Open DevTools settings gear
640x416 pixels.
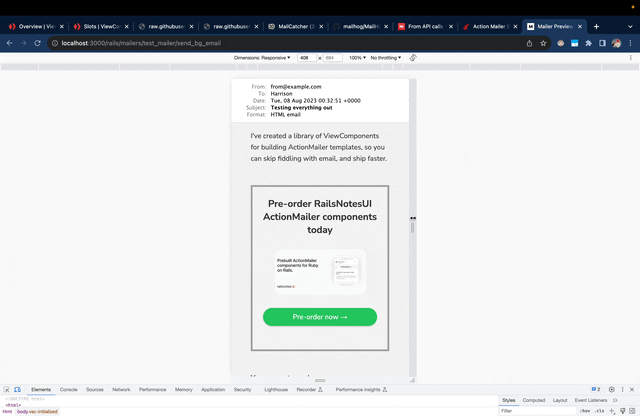click(611, 389)
